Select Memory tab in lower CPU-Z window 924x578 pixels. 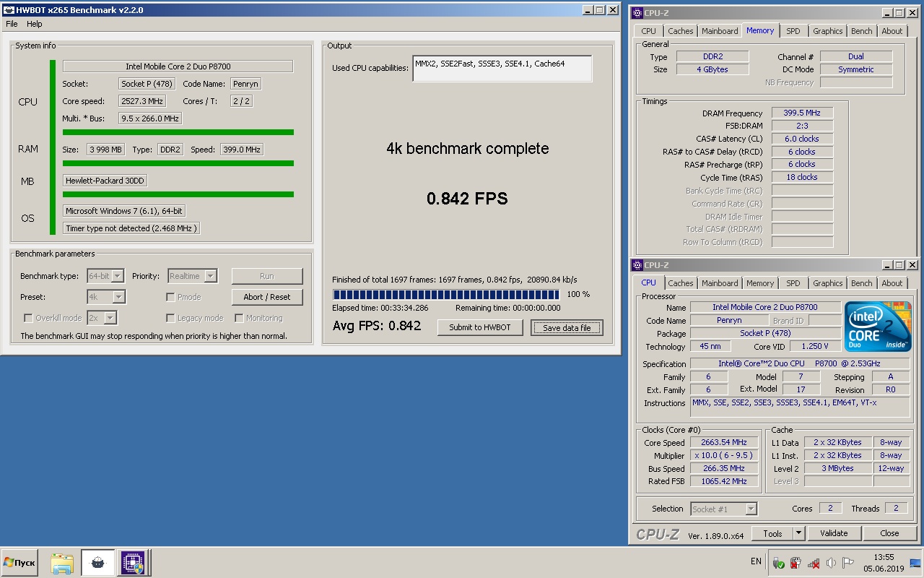click(x=760, y=283)
